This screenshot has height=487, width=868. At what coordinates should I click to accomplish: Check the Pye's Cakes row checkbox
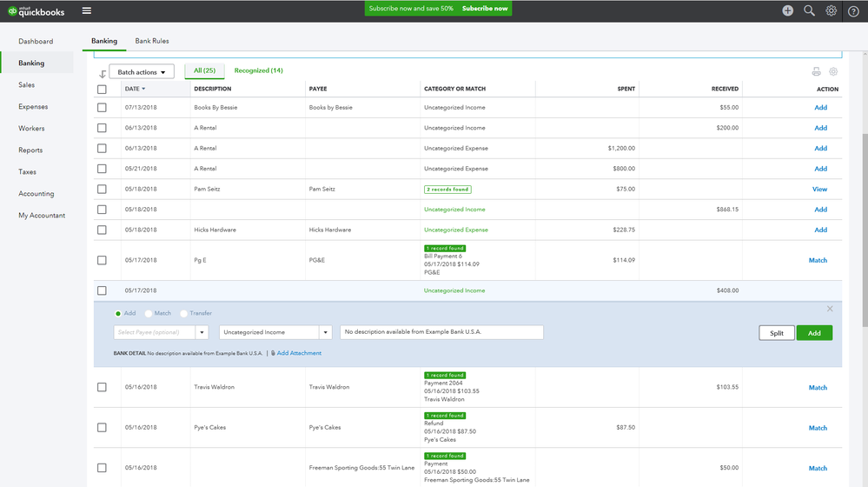[102, 428]
